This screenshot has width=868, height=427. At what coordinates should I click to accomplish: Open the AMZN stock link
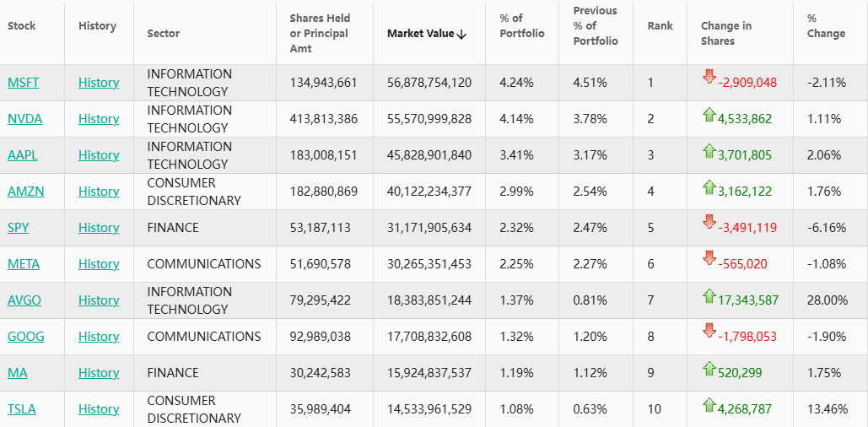26,192
